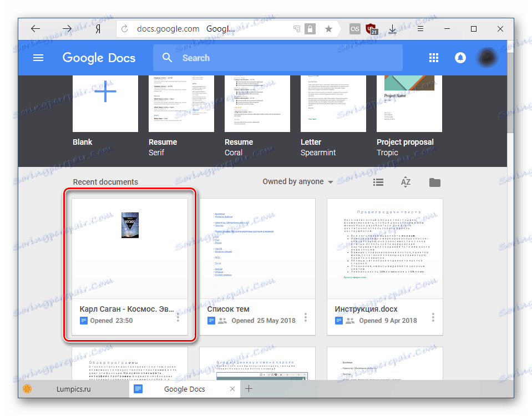Open the Карл Саган - Космос document

tap(130, 266)
